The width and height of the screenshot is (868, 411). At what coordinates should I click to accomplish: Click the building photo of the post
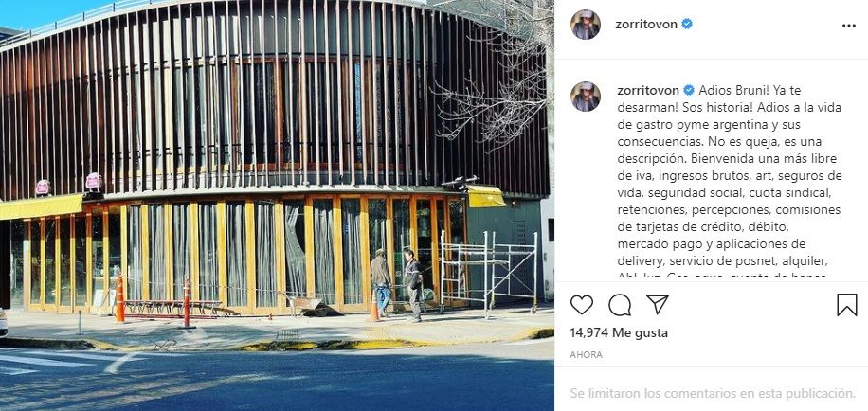tap(277, 205)
